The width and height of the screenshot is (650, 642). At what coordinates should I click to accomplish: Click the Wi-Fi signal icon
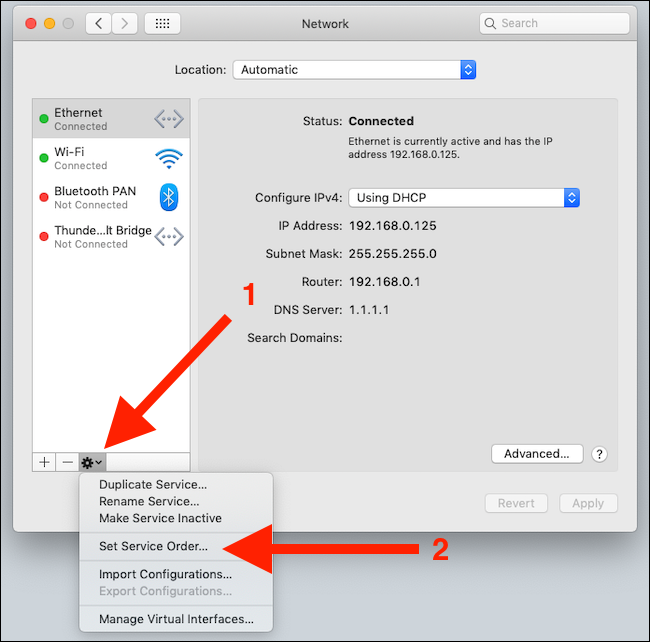[169, 158]
